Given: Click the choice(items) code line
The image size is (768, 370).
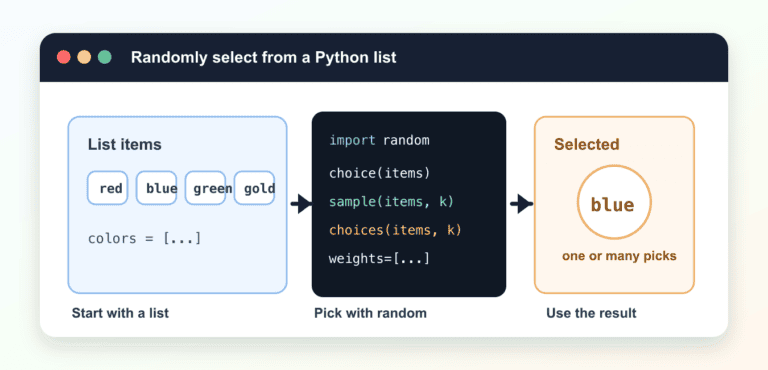Looking at the screenshot, I should (x=379, y=173).
